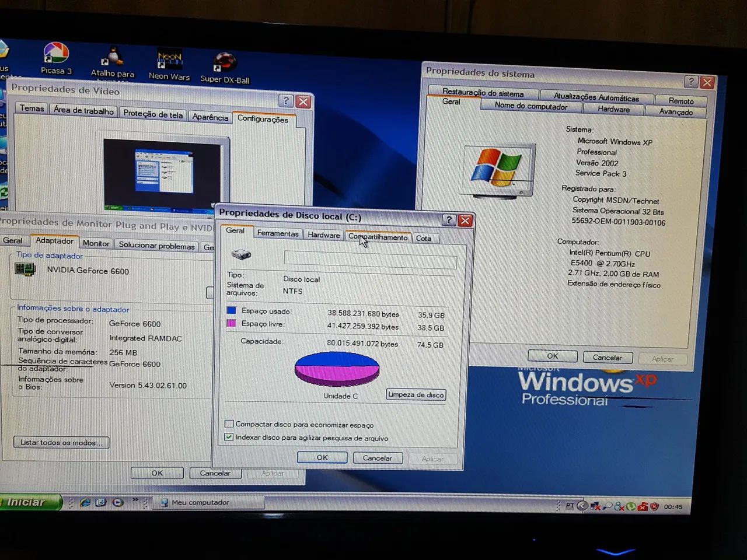Image resolution: width=747 pixels, height=560 pixels.
Task: Click the '55692-OEM-0011903-00106' product ID text
Action: click(618, 222)
